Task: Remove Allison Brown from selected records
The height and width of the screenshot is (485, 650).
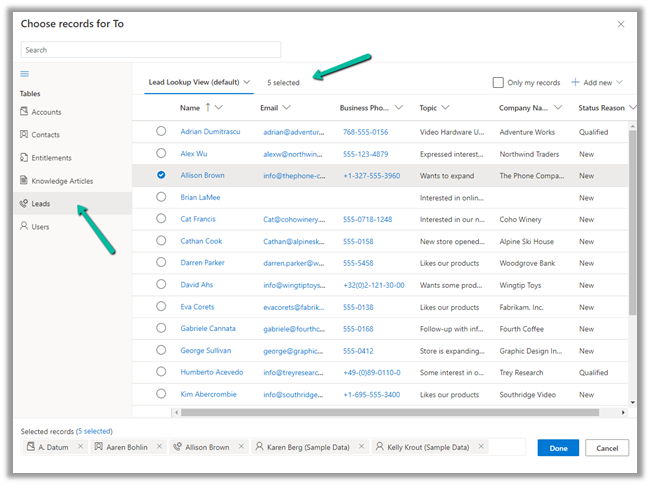Action: (242, 447)
